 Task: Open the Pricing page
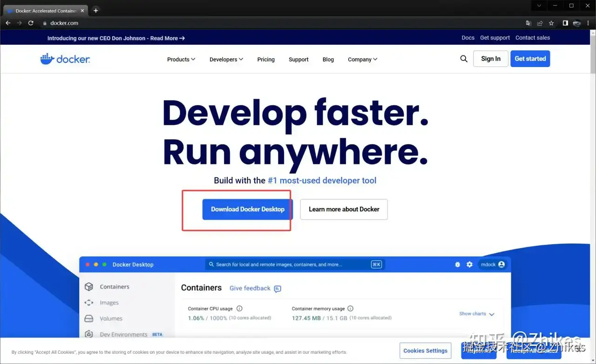click(x=266, y=60)
